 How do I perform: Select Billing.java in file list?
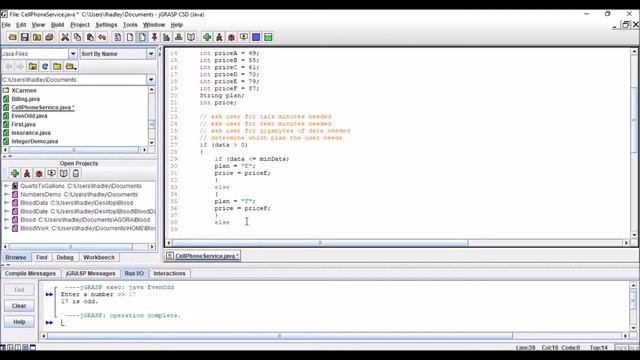[25, 99]
